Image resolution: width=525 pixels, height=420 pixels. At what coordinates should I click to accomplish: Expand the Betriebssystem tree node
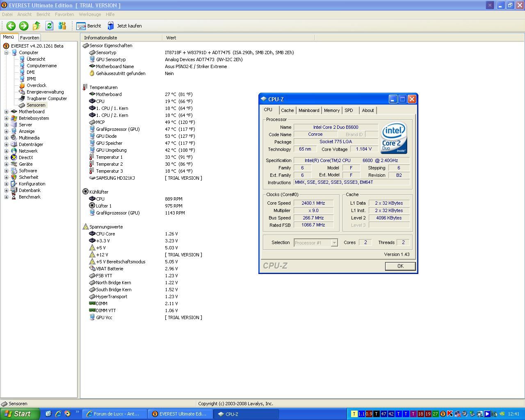click(6, 118)
